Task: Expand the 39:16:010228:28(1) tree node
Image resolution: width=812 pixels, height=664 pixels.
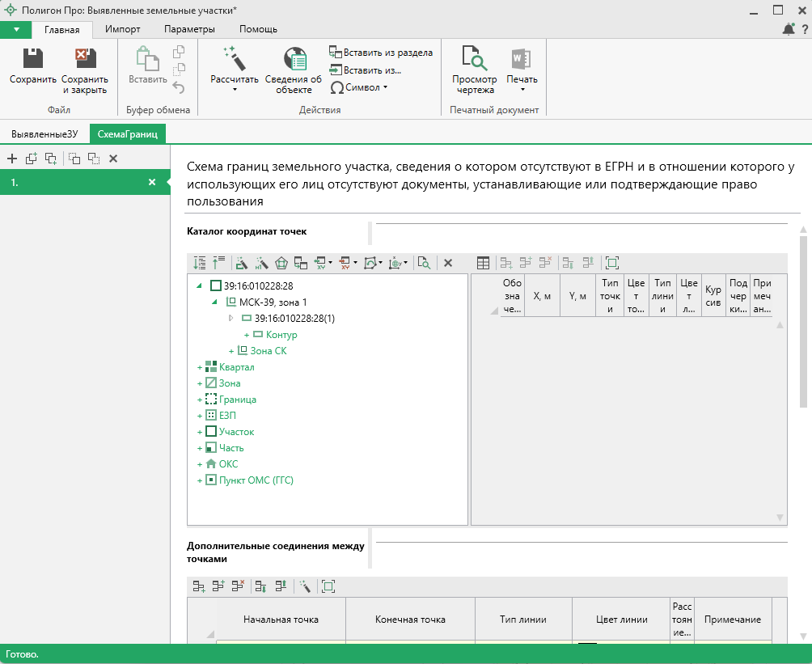Action: click(x=231, y=319)
